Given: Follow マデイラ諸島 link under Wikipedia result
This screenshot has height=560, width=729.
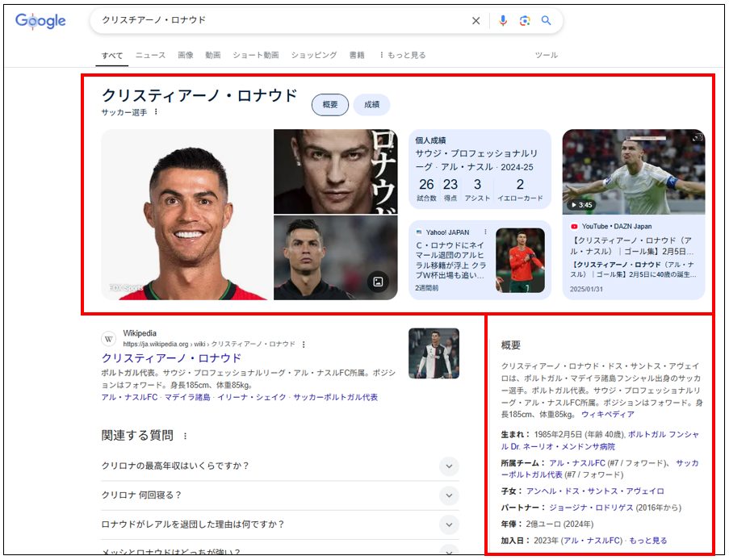Looking at the screenshot, I should pyautogui.click(x=187, y=397).
